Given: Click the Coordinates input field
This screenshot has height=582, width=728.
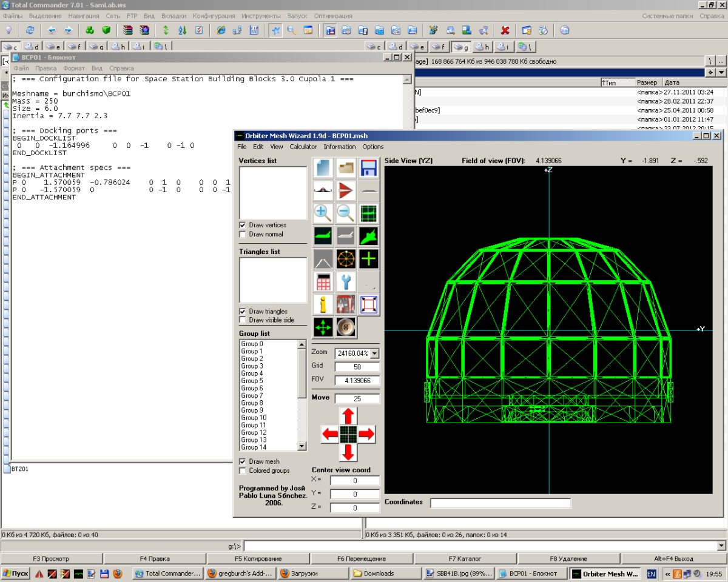Looking at the screenshot, I should pos(500,503).
